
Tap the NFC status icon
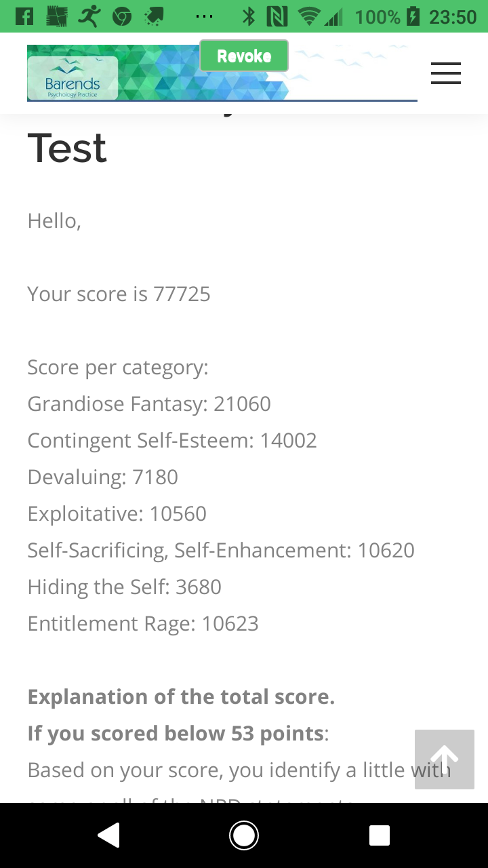click(277, 16)
